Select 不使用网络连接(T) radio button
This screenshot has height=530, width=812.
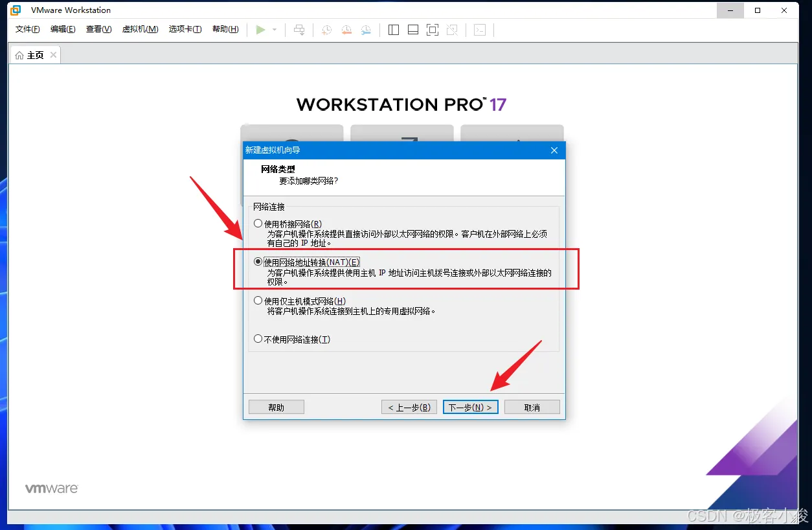point(258,339)
